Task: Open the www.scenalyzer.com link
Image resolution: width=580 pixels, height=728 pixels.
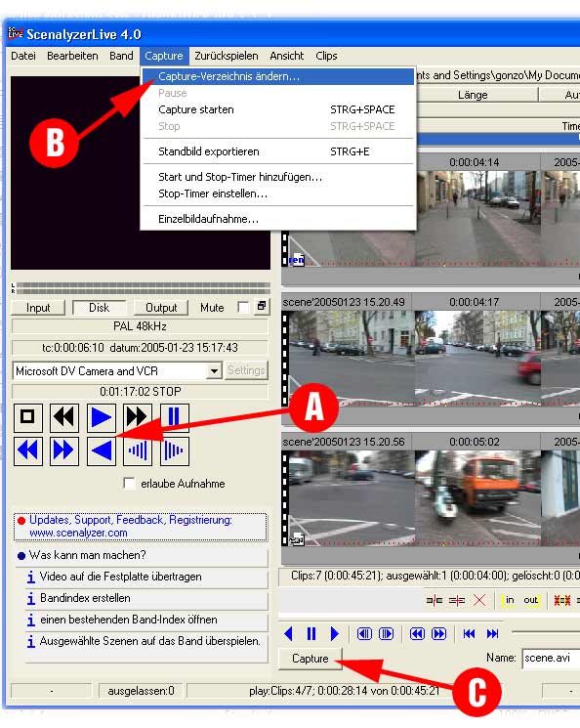Action: pos(78,533)
